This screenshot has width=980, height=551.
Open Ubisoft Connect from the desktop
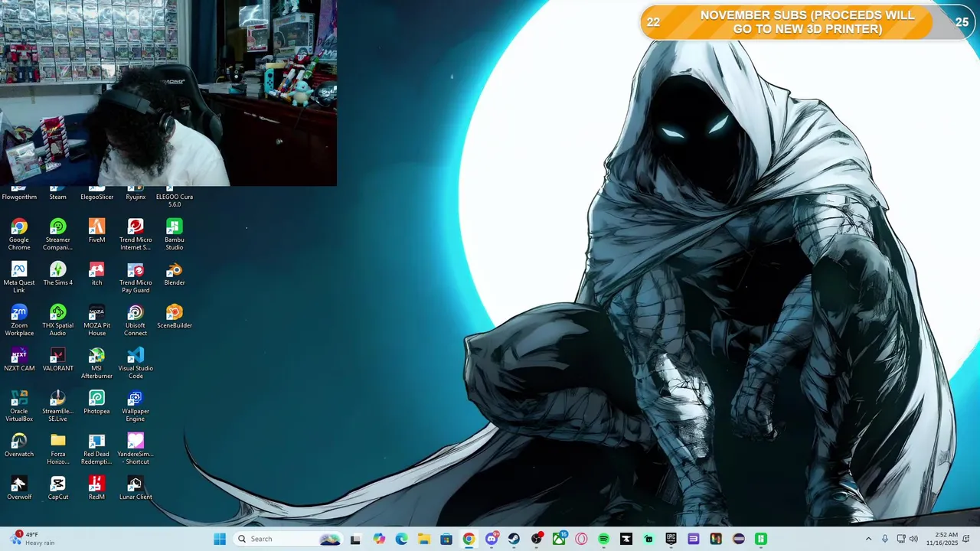pos(136,320)
